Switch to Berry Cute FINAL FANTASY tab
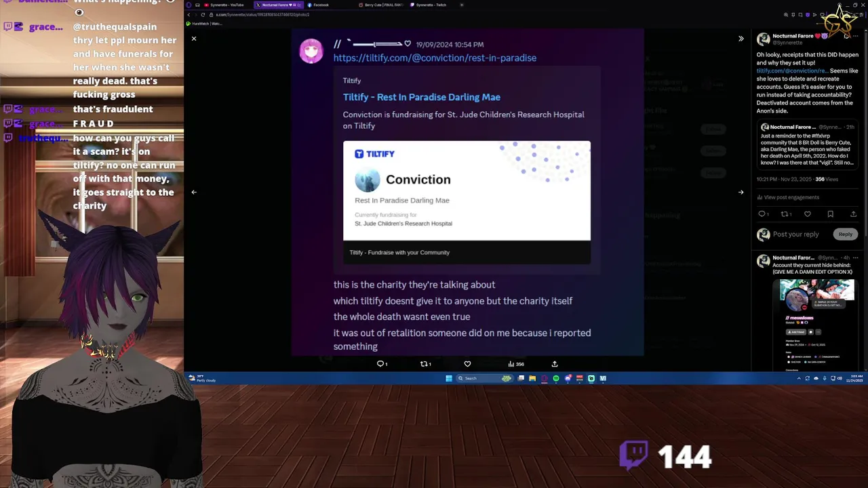The image size is (868, 488). (382, 5)
